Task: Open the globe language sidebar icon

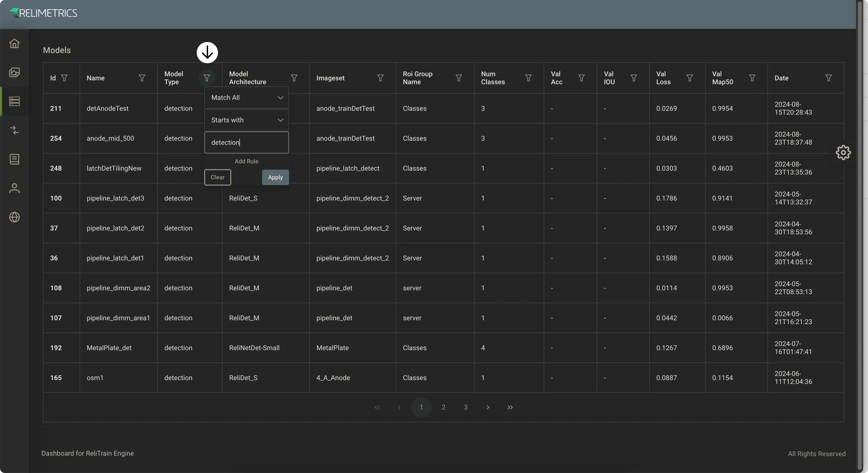Action: pos(14,217)
